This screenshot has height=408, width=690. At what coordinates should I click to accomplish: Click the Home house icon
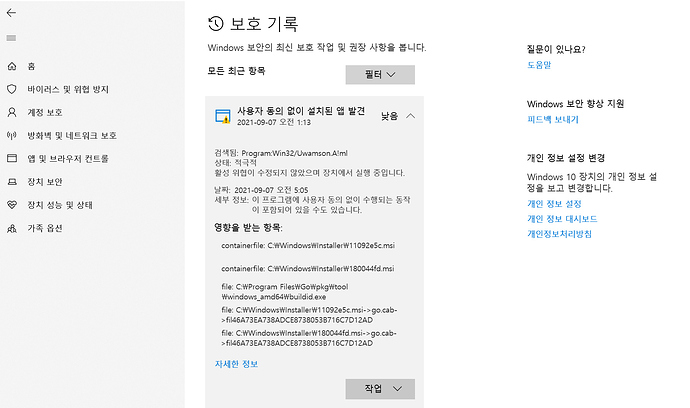click(x=12, y=66)
